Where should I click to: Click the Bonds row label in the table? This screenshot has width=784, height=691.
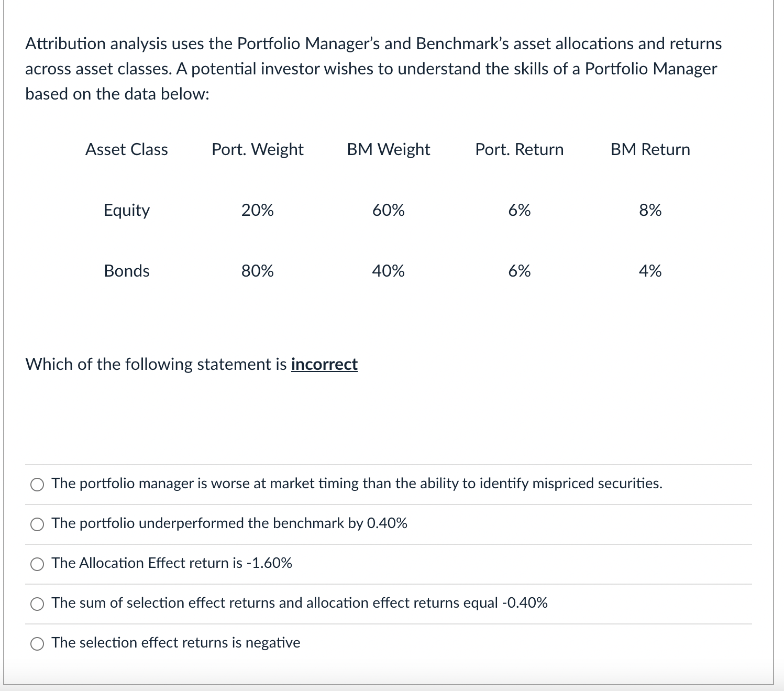pyautogui.click(x=126, y=271)
